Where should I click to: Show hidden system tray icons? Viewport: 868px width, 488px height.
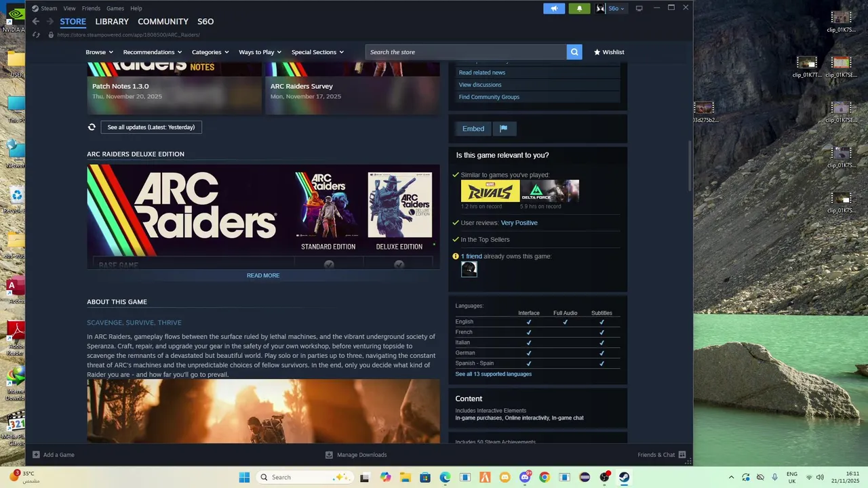[730, 477]
